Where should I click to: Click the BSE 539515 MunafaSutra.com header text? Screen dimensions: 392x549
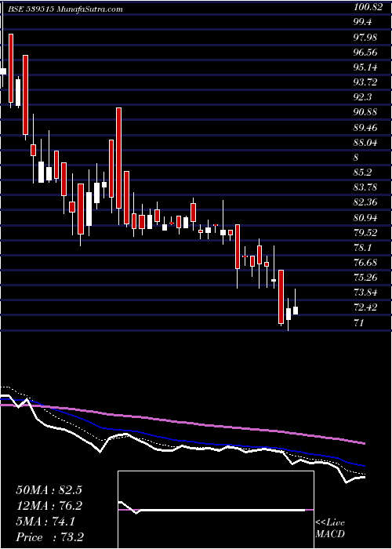coord(66,9)
